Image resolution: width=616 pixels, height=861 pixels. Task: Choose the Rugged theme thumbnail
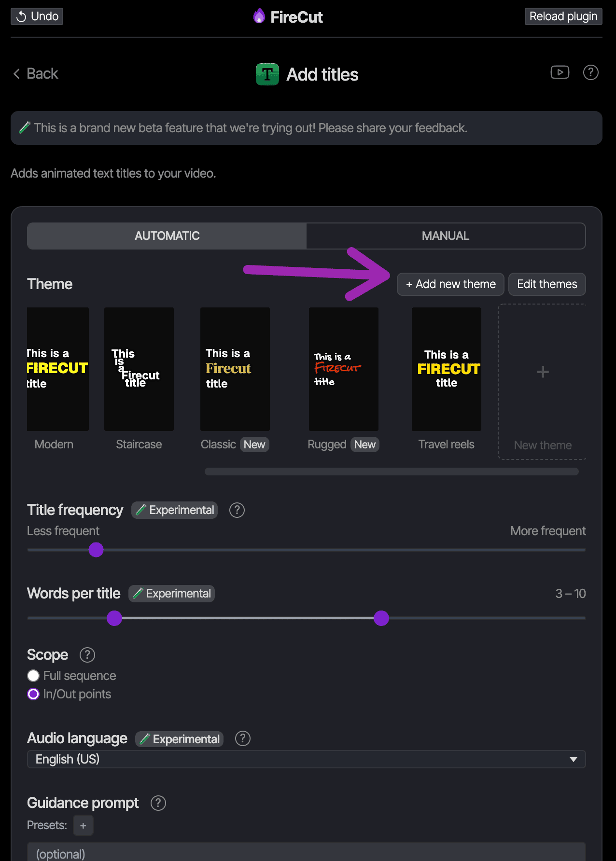tap(344, 369)
